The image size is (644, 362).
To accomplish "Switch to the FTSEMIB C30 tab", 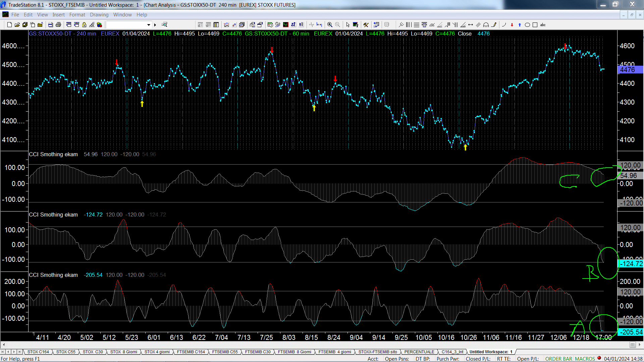I will coord(258,352).
